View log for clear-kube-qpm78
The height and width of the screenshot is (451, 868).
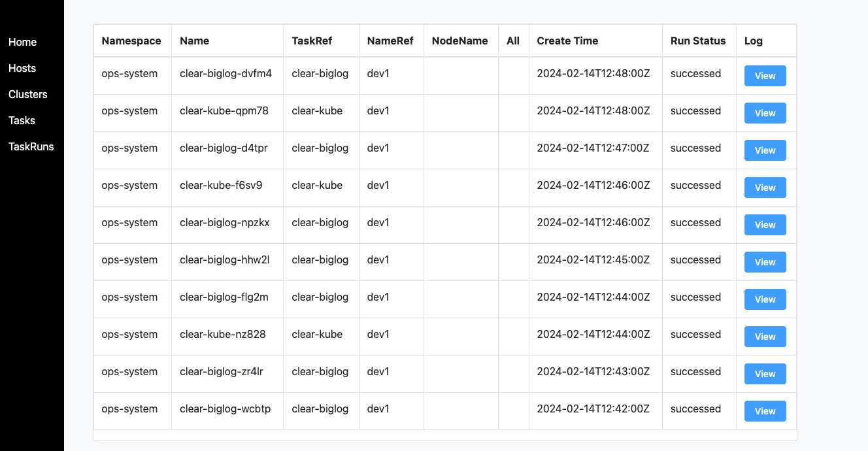pyautogui.click(x=765, y=113)
